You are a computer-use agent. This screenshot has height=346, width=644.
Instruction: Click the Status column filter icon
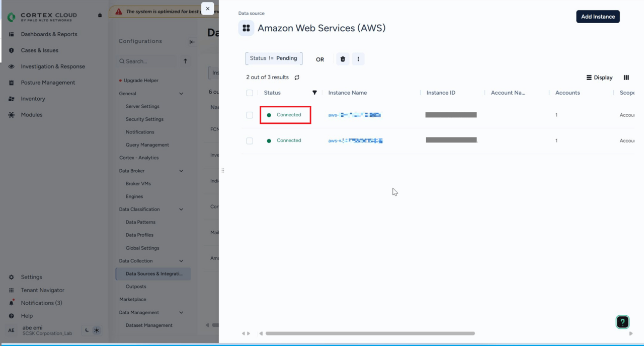pyautogui.click(x=314, y=93)
